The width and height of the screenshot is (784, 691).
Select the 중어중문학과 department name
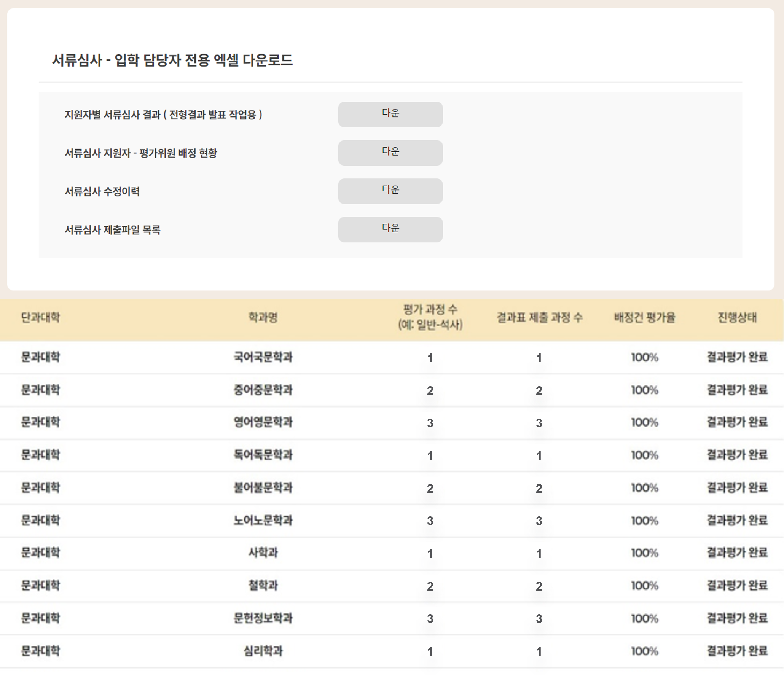click(x=263, y=390)
